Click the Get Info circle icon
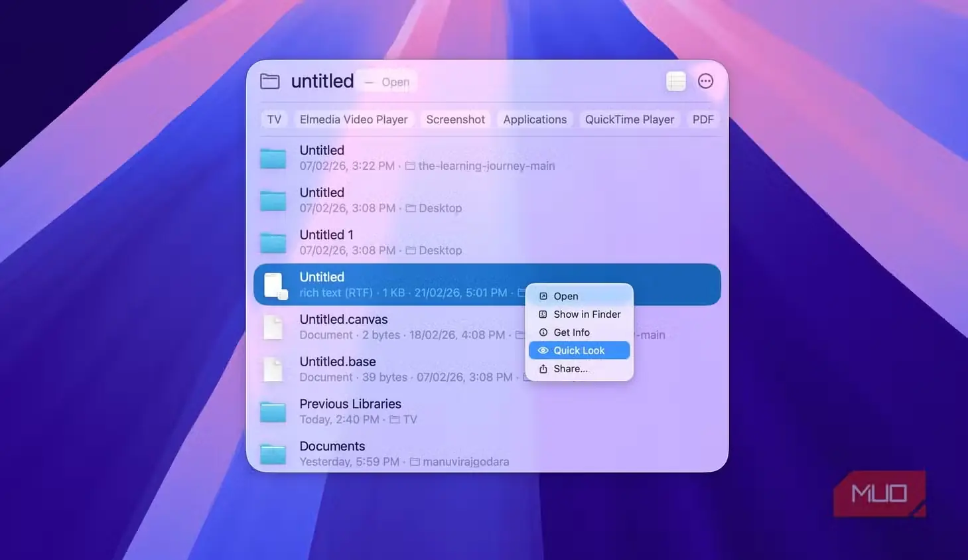The width and height of the screenshot is (968, 560). click(543, 332)
